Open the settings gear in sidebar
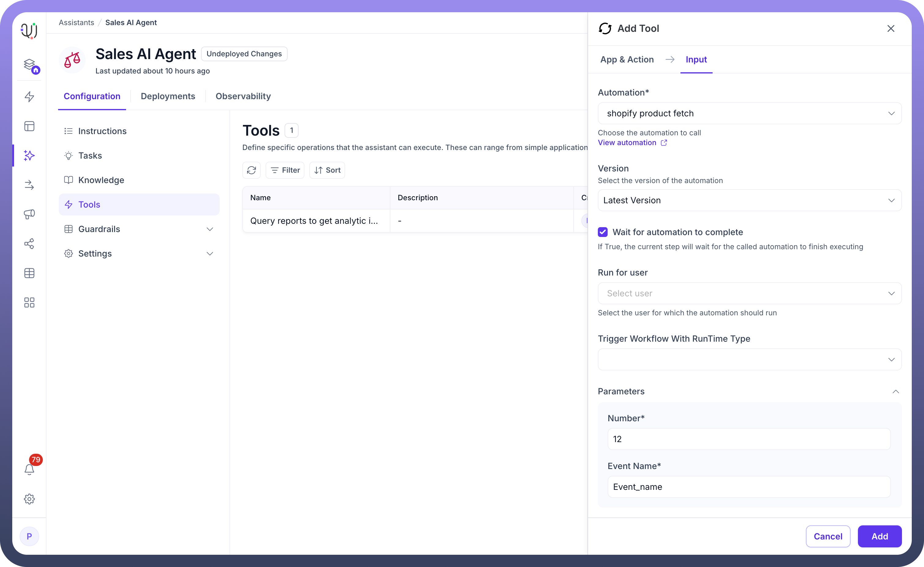This screenshot has height=567, width=924. [x=29, y=499]
